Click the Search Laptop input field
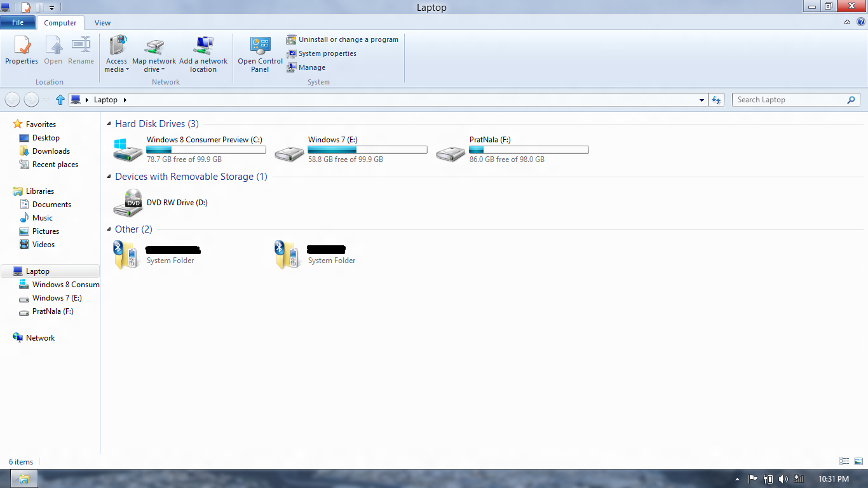 (x=790, y=100)
